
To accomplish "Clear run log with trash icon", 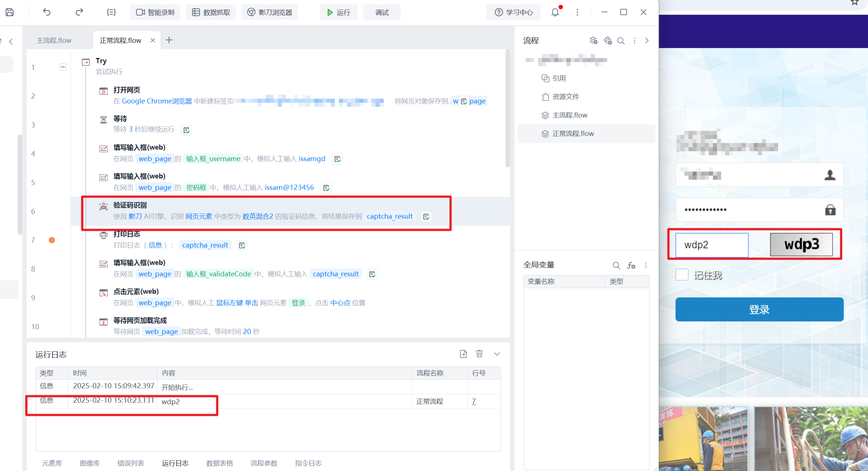I will coord(479,354).
